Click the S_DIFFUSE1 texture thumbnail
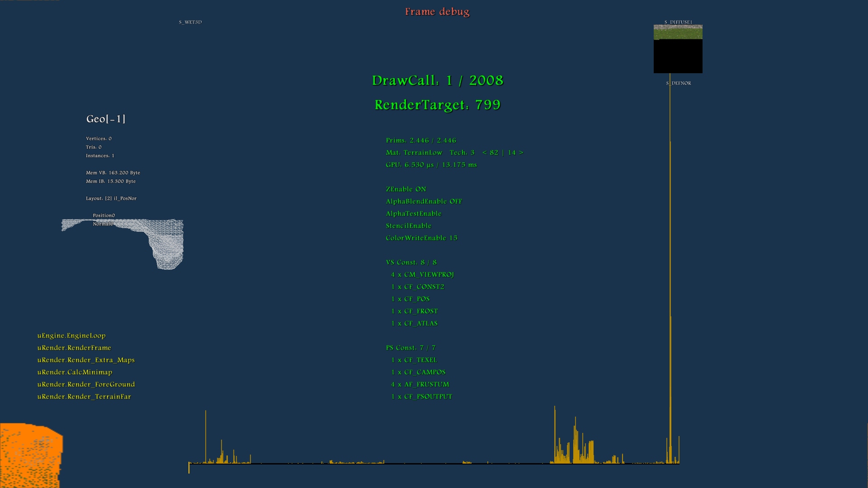Viewport: 868px width, 488px height. point(678,49)
